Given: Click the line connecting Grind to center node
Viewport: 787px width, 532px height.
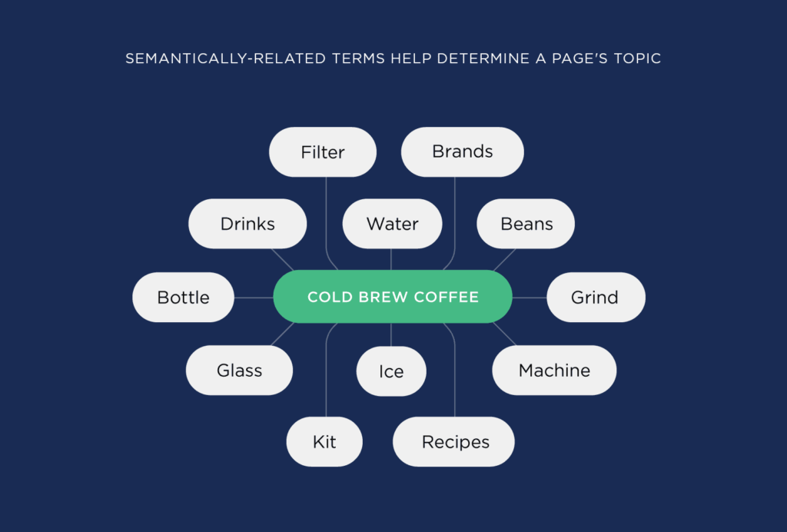Looking at the screenshot, I should tap(530, 297).
